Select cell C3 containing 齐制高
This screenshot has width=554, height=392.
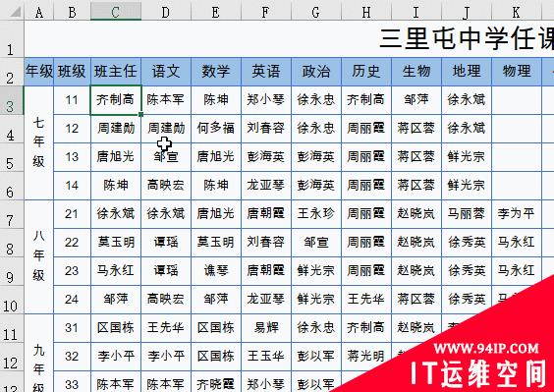coord(116,100)
